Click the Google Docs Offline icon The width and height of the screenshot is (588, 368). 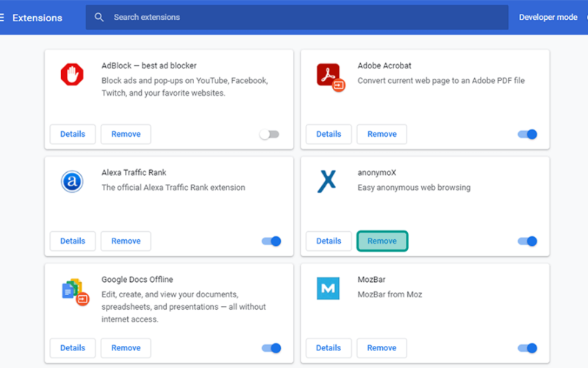coord(75,291)
